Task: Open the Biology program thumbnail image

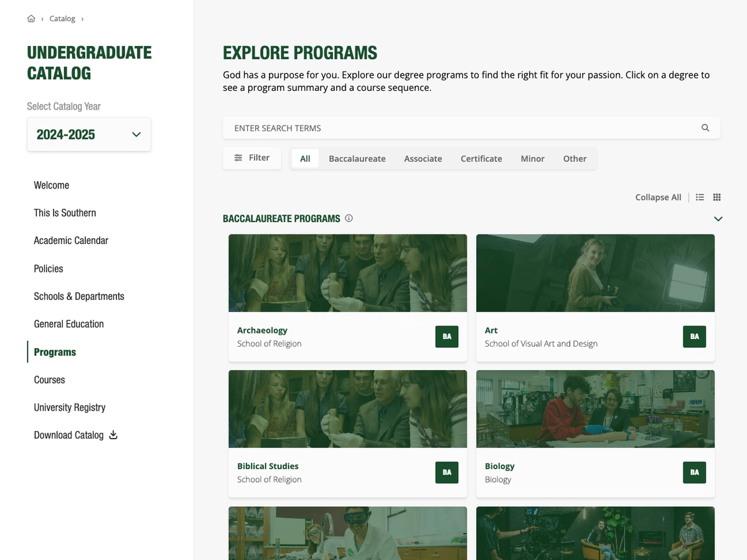Action: tap(595, 409)
